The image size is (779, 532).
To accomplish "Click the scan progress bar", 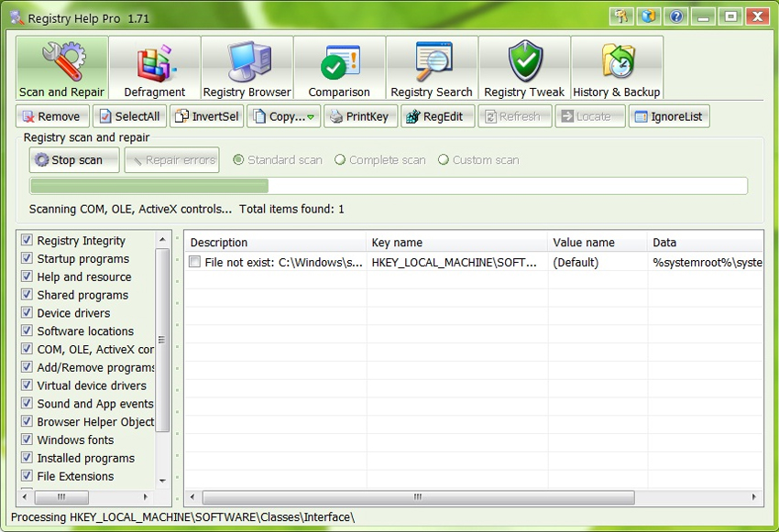I will tap(388, 186).
